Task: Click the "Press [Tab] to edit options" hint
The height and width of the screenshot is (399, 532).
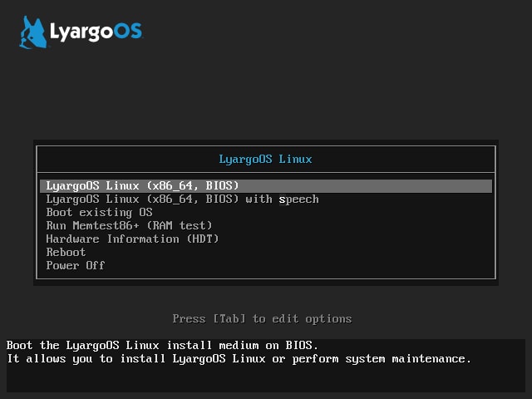Action: pyautogui.click(x=262, y=319)
